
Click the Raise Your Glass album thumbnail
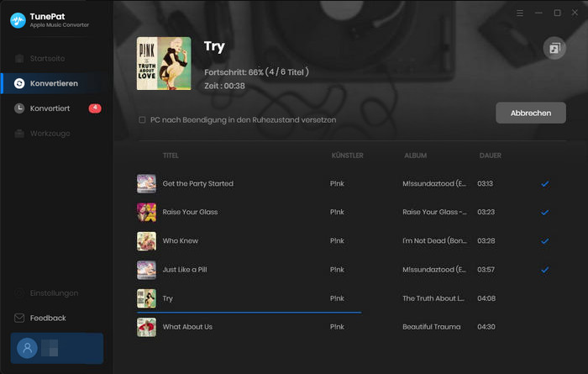coord(146,213)
